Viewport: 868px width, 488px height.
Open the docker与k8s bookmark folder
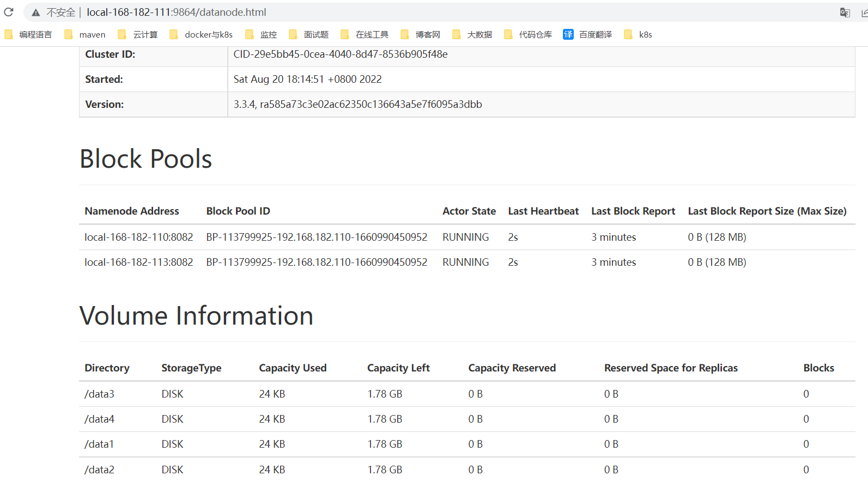point(201,34)
